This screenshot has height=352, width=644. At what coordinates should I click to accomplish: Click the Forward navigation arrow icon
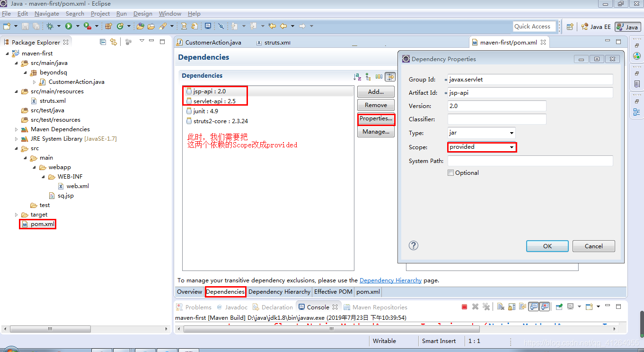(302, 26)
